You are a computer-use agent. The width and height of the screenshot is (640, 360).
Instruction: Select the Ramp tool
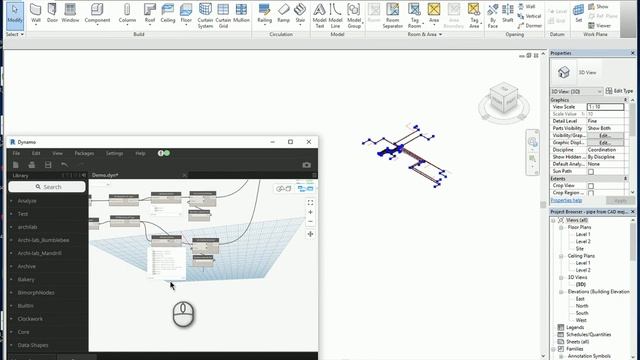pos(283,13)
